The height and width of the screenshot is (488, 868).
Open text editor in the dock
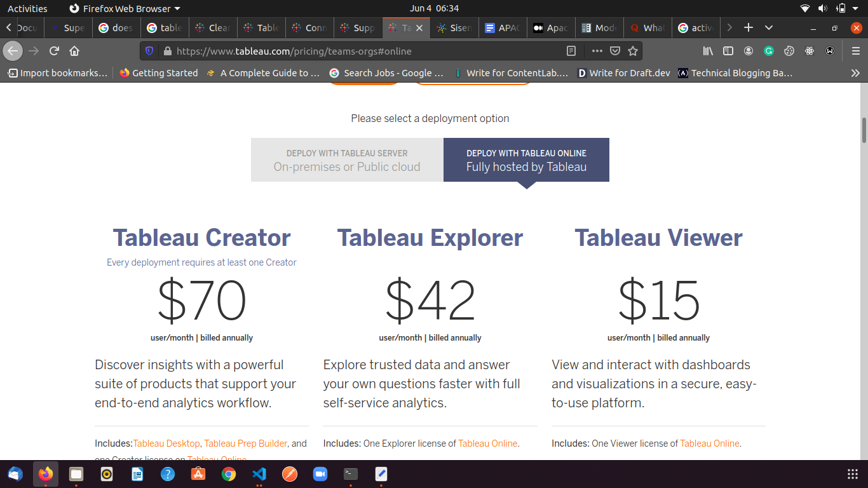tap(381, 474)
